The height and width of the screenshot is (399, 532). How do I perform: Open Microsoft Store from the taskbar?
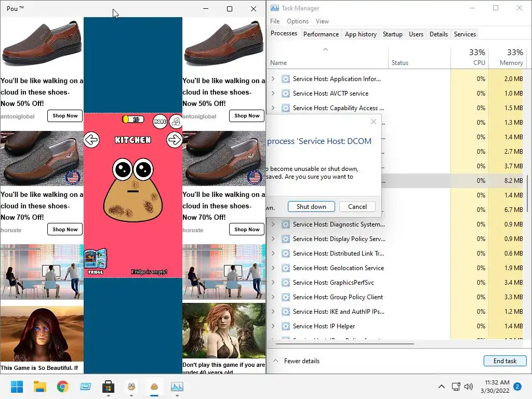pyautogui.click(x=108, y=387)
